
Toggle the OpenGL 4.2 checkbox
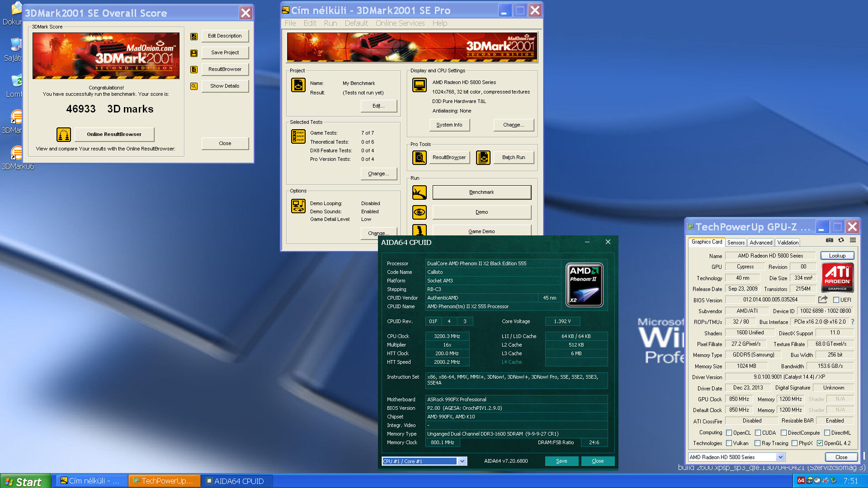click(820, 443)
